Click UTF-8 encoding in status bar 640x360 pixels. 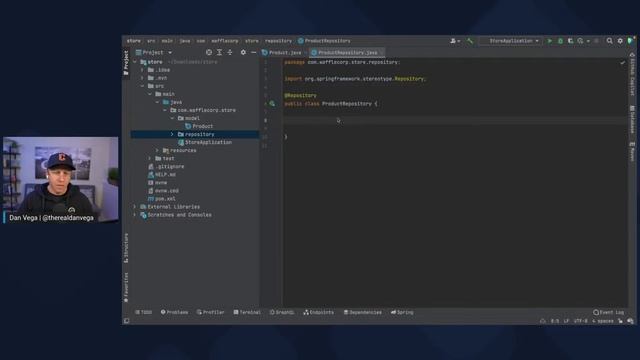[x=580, y=321]
